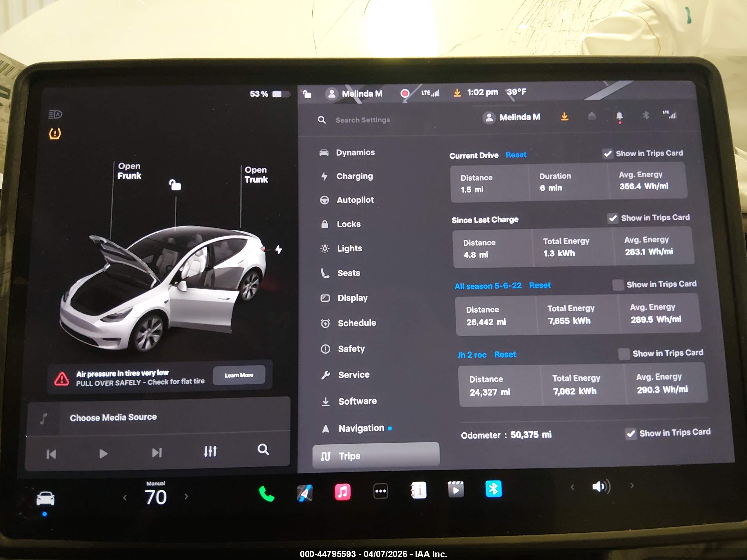Decrease cabin temperature with left arrow
Image resolution: width=747 pixels, height=560 pixels.
[125, 498]
